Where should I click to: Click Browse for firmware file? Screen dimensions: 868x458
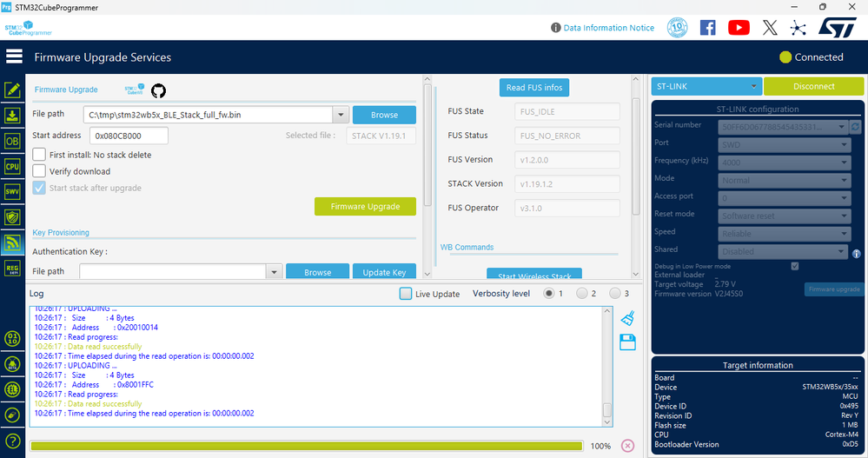(x=384, y=115)
